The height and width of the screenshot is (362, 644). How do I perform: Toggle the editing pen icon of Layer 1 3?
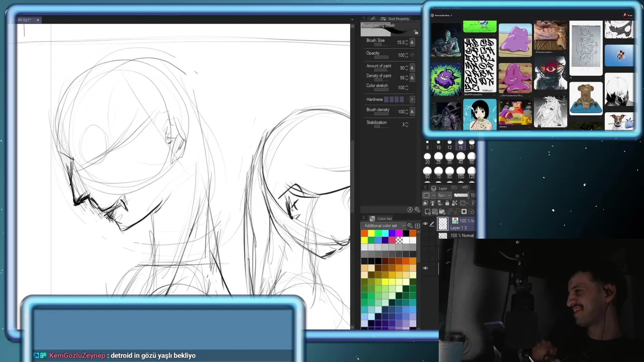point(432,224)
